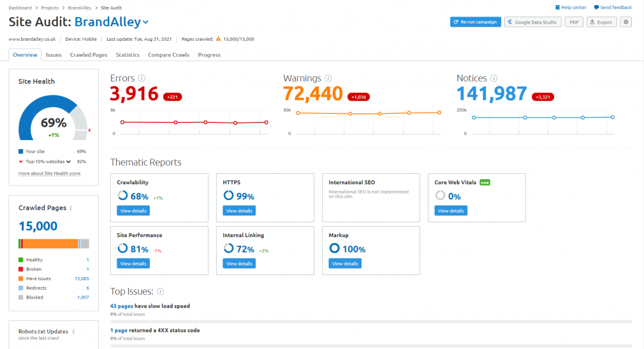This screenshot has height=349, width=644.
Task: View details for HTTPS report
Action: pyautogui.click(x=239, y=211)
